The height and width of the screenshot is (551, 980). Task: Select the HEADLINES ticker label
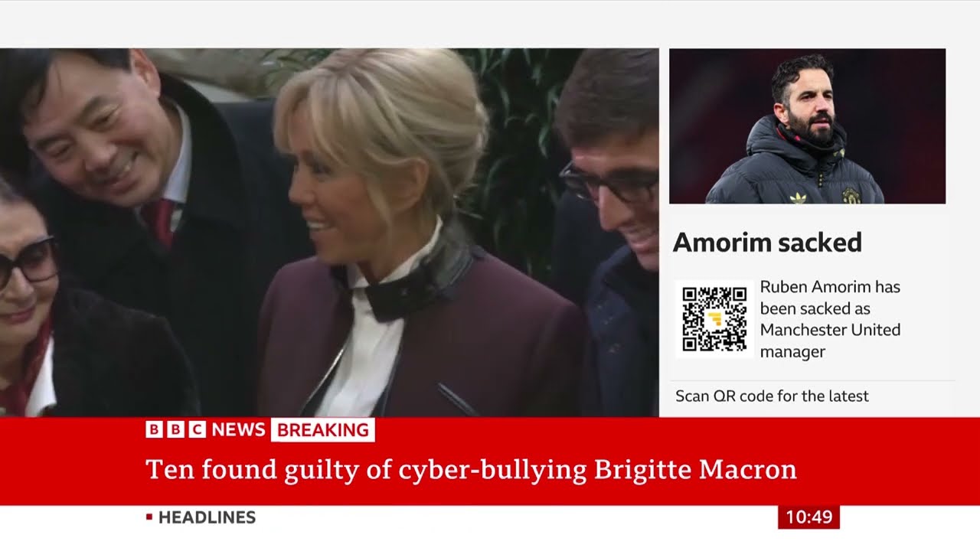point(207,517)
